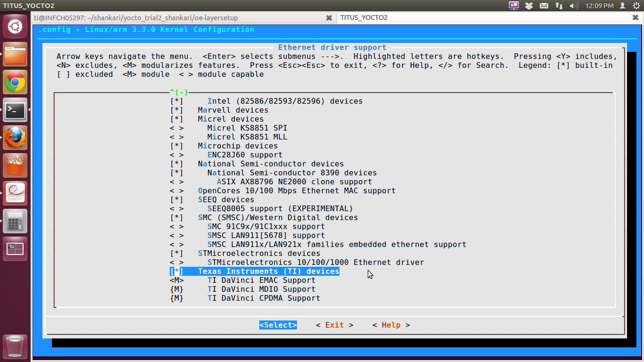Open the 12:09 PM clock menu
Image resolution: width=644 pixels, height=362 pixels.
pos(599,6)
